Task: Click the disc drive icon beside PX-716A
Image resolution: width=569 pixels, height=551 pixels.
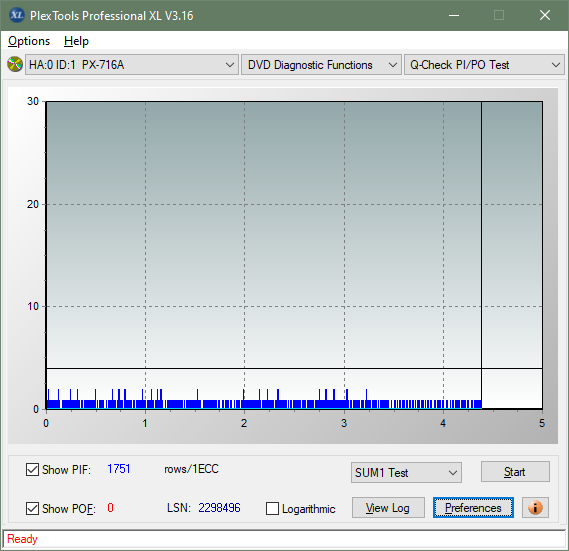Action: coord(15,65)
